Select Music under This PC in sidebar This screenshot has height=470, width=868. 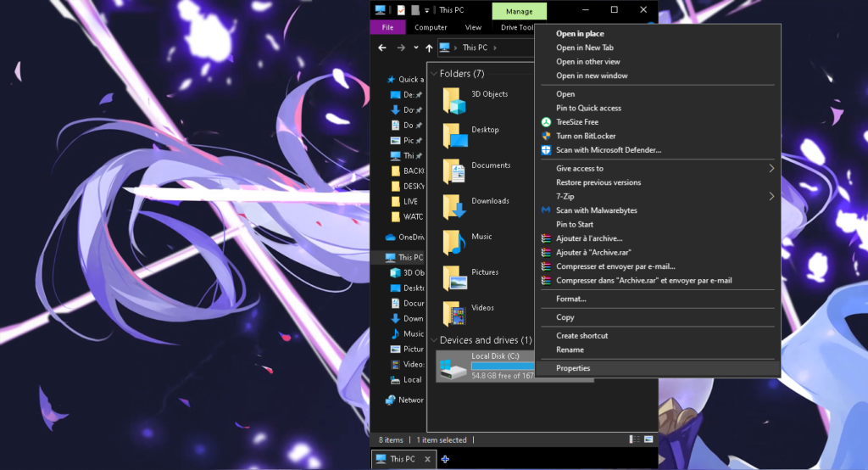[x=407, y=333]
